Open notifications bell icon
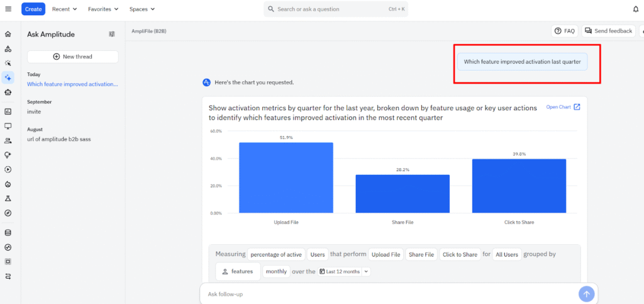 635,9
